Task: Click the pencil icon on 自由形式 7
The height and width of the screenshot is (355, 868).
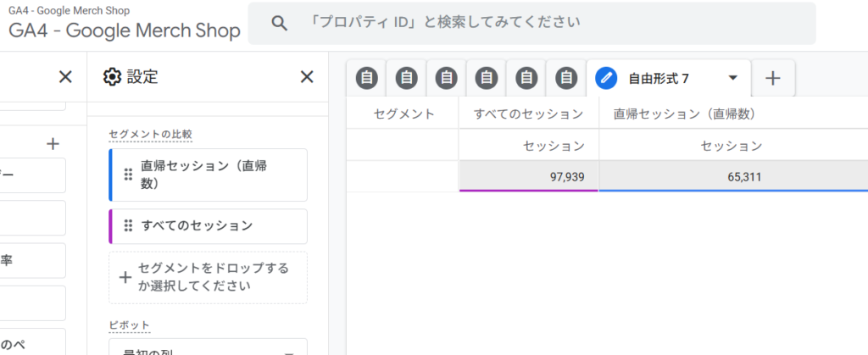Action: click(x=605, y=78)
